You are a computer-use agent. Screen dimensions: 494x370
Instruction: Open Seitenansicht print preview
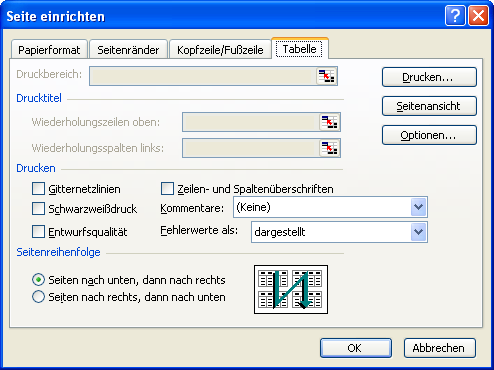429,106
